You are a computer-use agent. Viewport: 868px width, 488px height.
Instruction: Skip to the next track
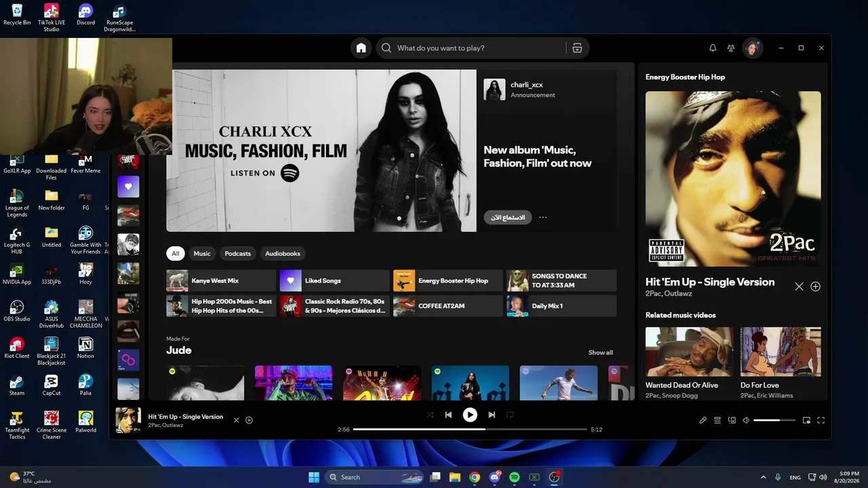[492, 415]
